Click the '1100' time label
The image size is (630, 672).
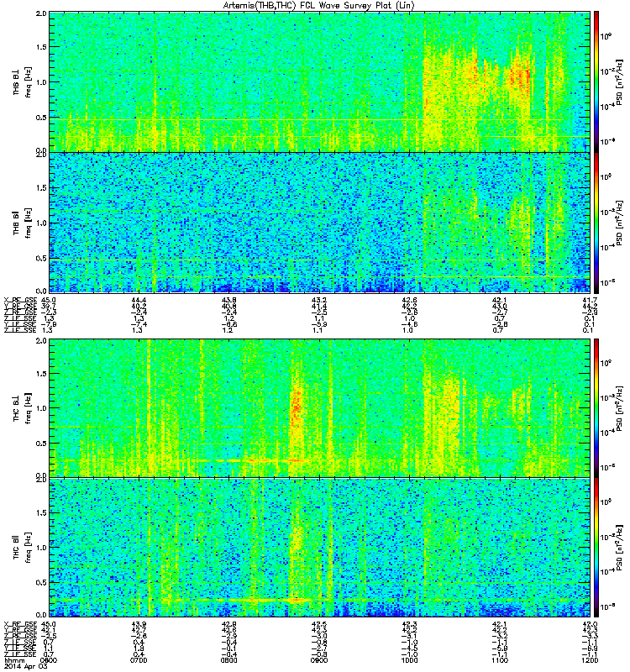click(x=500, y=660)
